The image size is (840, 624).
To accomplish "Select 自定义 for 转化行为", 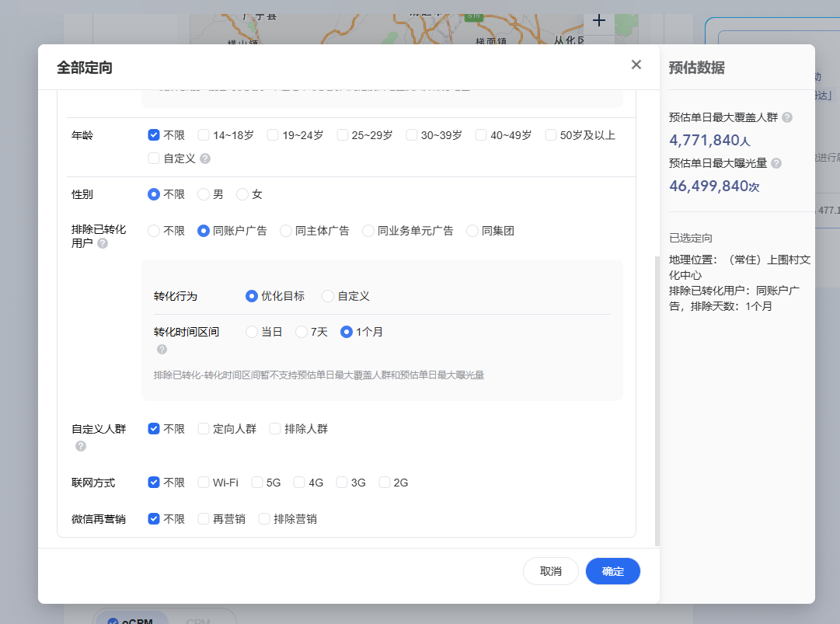I will (x=328, y=296).
